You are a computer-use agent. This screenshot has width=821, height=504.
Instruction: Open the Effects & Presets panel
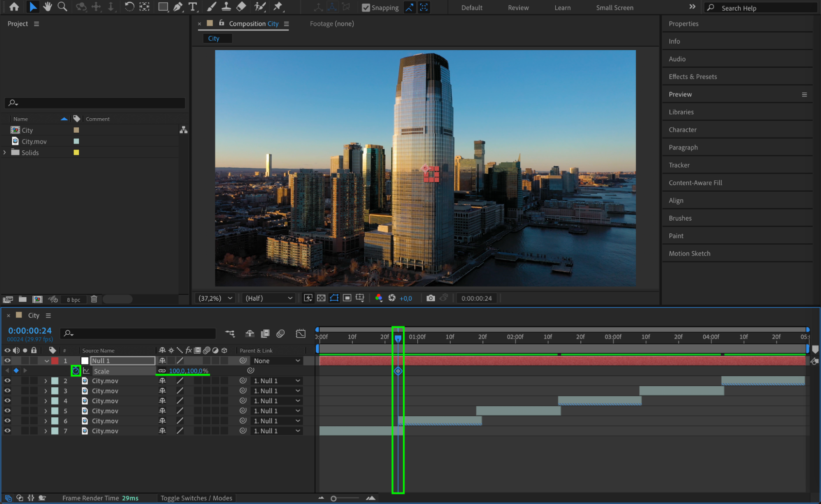(692, 77)
